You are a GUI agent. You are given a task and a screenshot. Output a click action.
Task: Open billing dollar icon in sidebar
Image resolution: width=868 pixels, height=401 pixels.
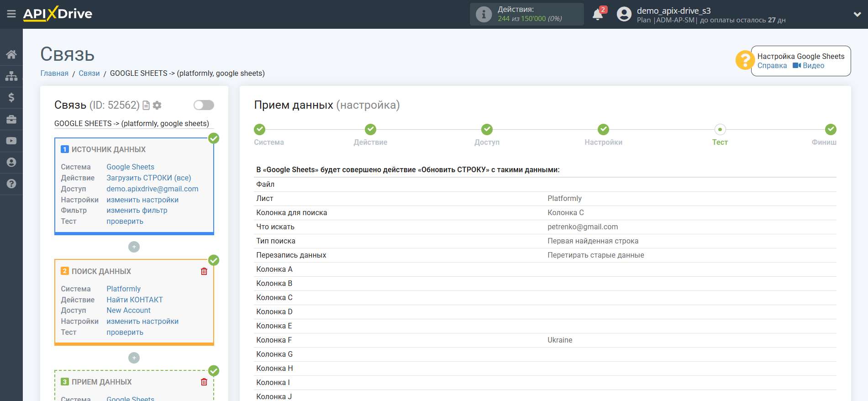click(x=11, y=97)
